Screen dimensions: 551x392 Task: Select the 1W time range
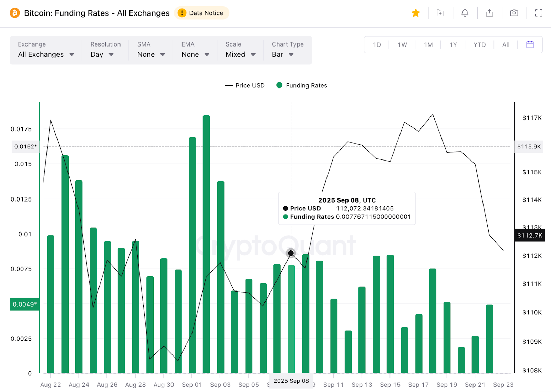(x=402, y=45)
